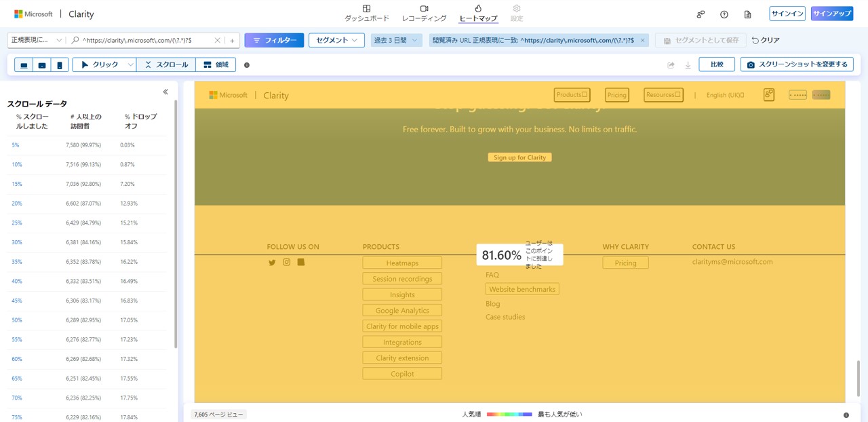Click the scroll data panel scrollbar

click(176, 224)
